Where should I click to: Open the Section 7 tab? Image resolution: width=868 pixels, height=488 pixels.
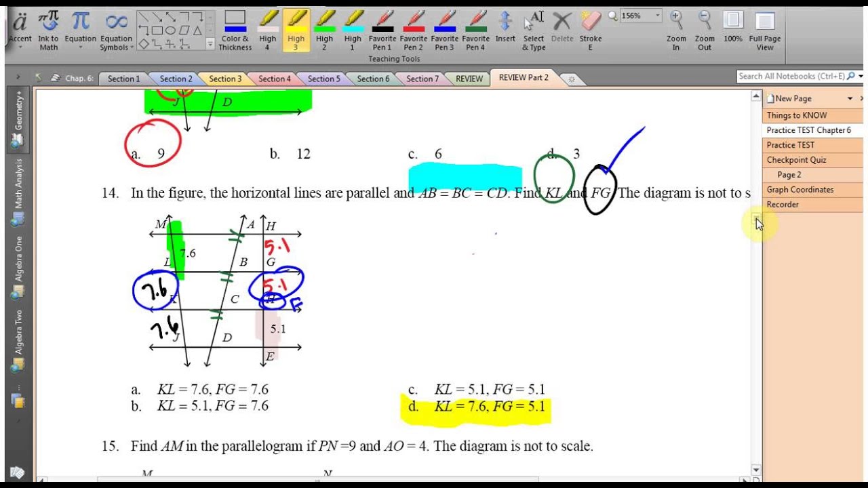point(422,79)
